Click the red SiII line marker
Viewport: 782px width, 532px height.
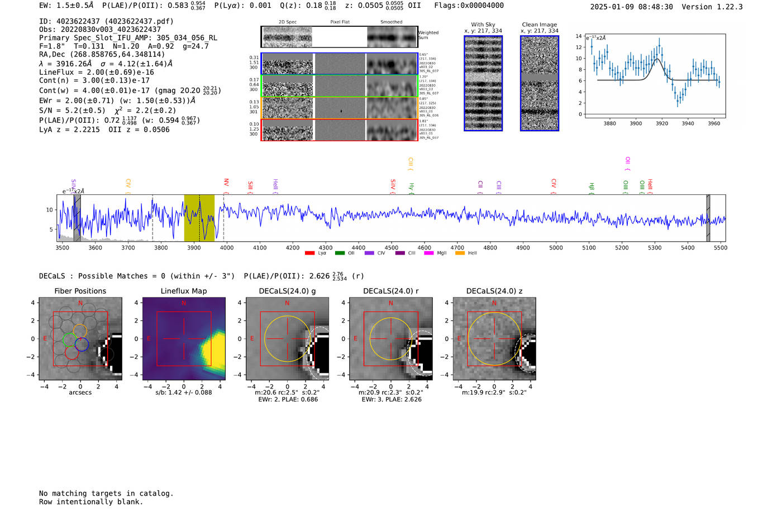point(250,187)
